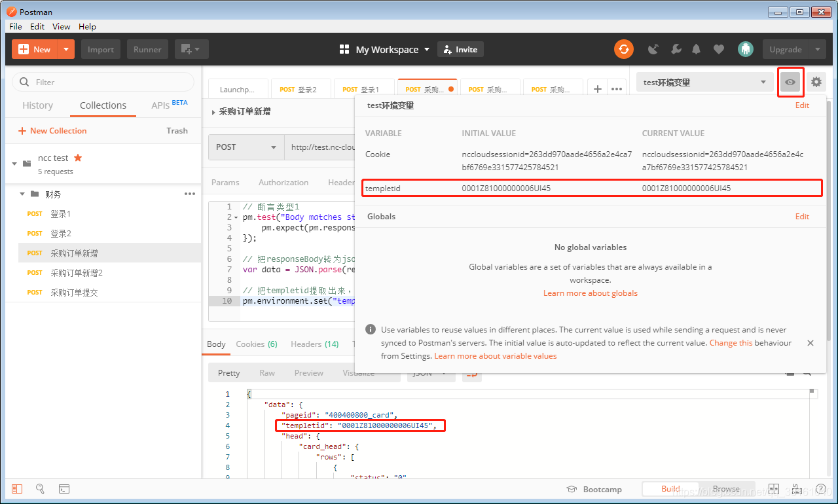Open the test环境变量 environment dropdown

(704, 82)
